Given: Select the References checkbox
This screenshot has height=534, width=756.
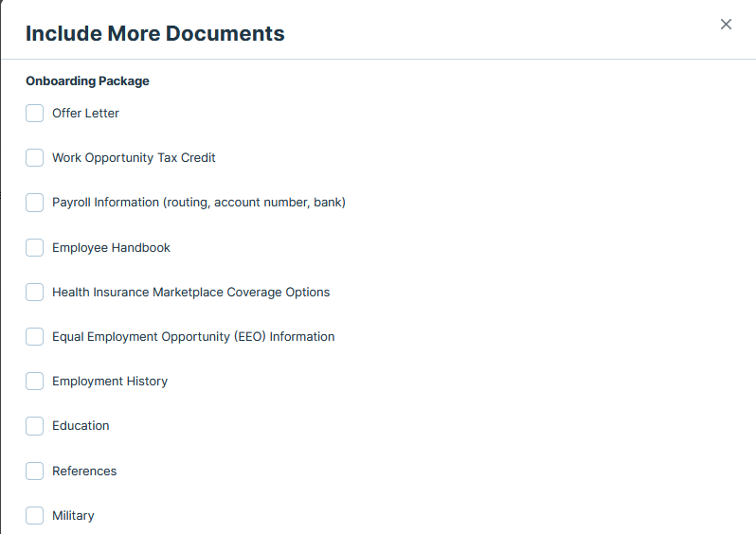Looking at the screenshot, I should click(35, 472).
